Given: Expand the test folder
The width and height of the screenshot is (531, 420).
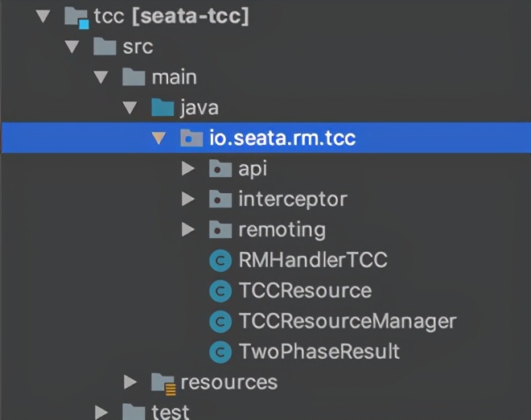Looking at the screenshot, I should (101, 412).
